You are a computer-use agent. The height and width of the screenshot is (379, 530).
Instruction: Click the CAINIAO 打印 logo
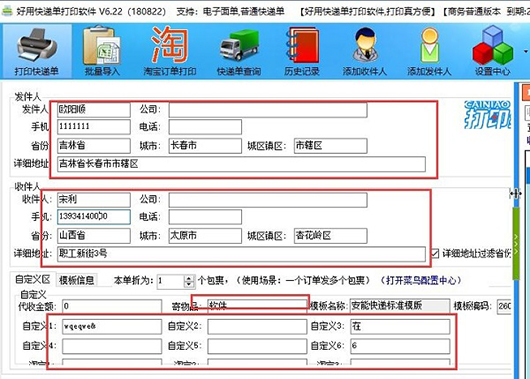tap(487, 115)
